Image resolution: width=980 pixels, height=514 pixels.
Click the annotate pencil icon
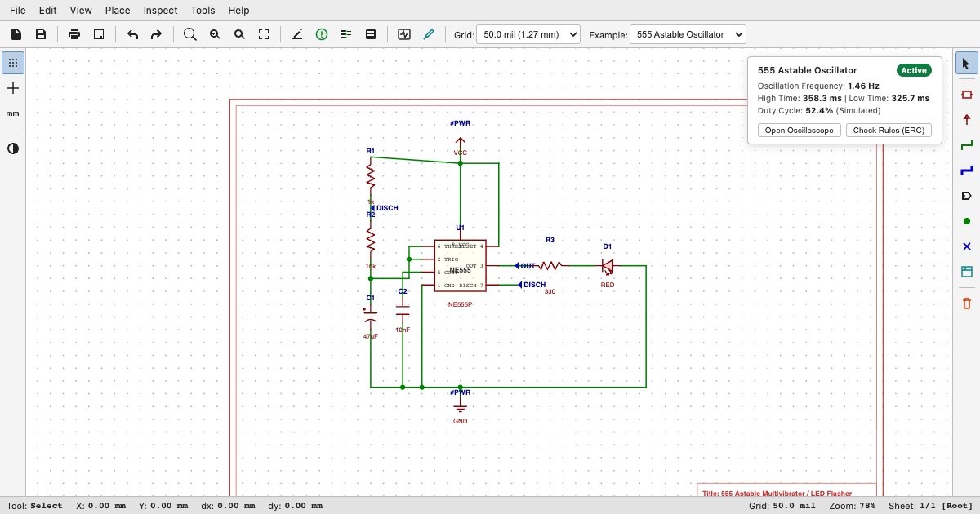[297, 34]
